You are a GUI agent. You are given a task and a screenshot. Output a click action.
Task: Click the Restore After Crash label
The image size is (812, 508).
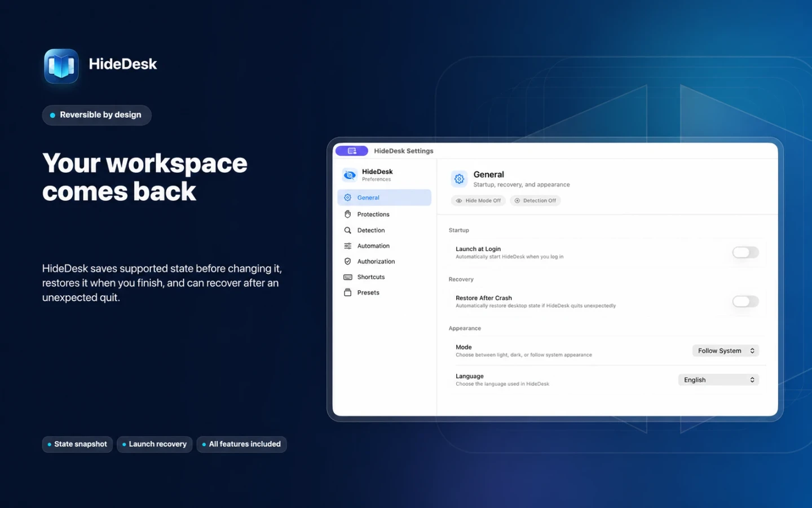(484, 298)
